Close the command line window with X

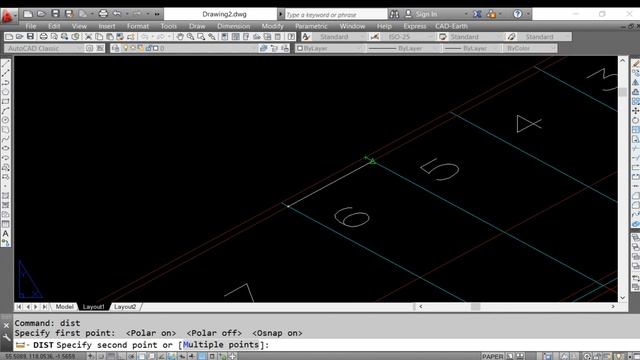point(6,325)
